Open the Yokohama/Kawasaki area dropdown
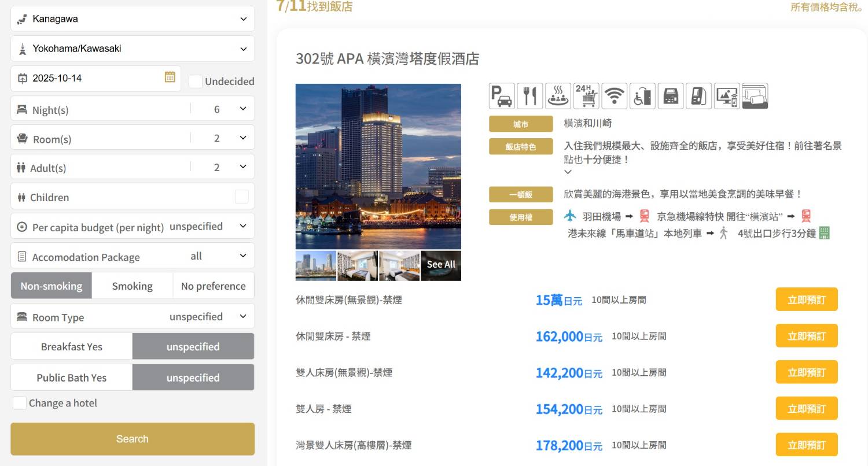 (133, 49)
